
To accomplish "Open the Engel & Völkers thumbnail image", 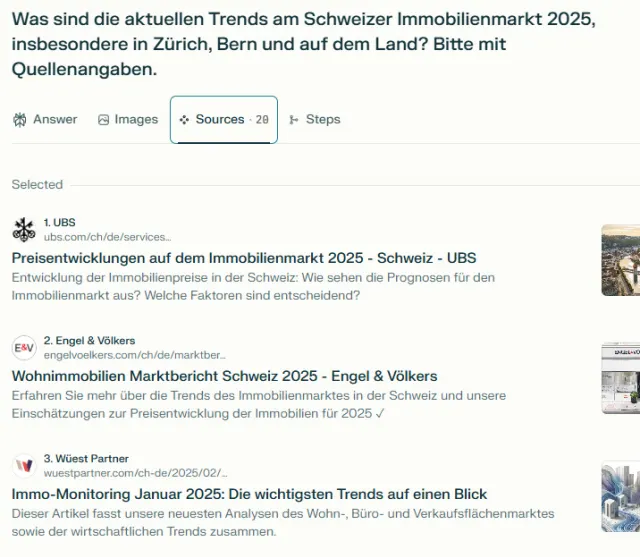I will point(620,378).
